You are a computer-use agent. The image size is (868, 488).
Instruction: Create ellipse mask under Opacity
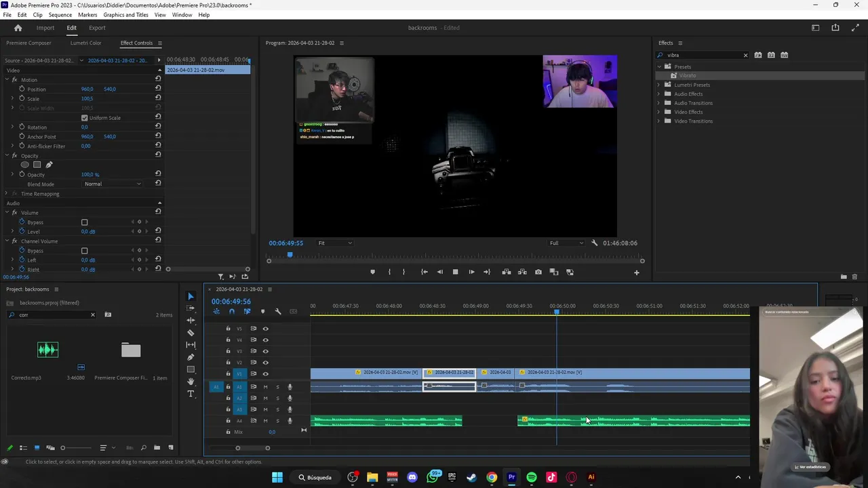25,165
